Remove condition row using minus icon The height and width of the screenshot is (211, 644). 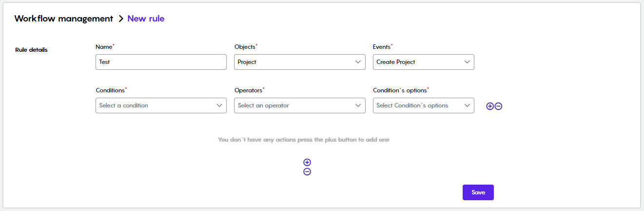[x=498, y=106]
